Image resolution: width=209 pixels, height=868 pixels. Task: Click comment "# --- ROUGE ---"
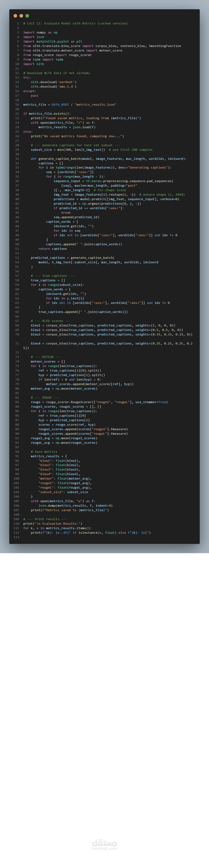pos(45,398)
